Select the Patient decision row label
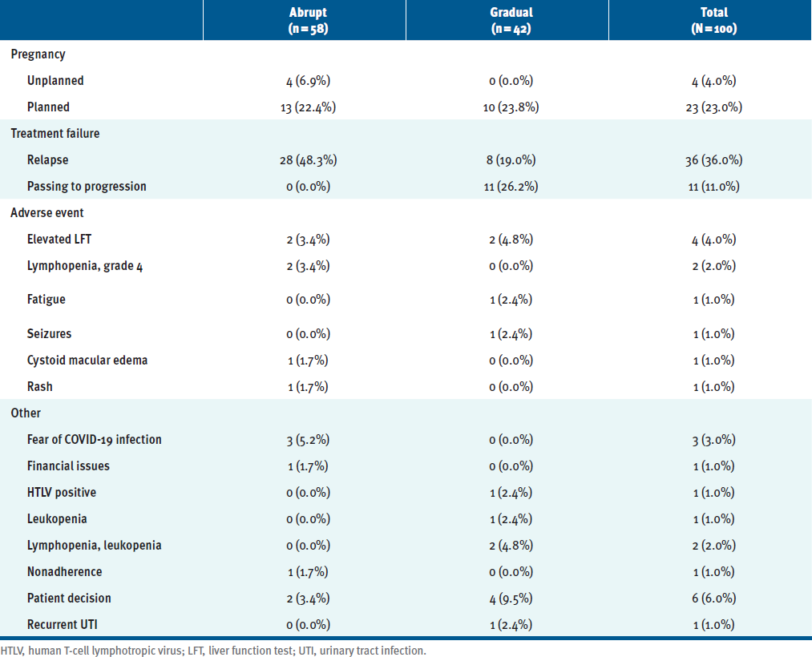 coord(69,598)
